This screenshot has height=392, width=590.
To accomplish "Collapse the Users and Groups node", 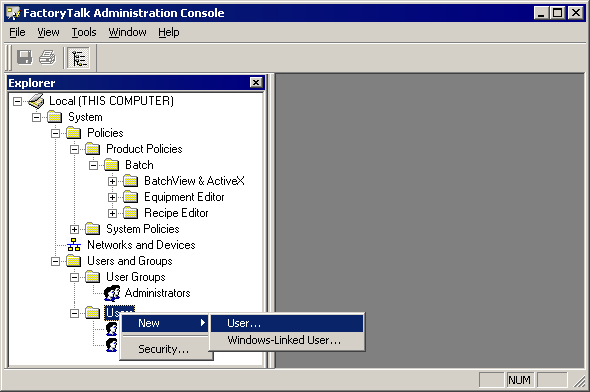I will (55, 261).
